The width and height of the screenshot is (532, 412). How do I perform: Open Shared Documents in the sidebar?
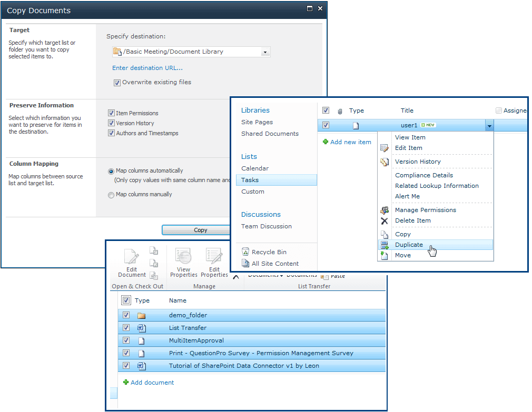coord(270,134)
